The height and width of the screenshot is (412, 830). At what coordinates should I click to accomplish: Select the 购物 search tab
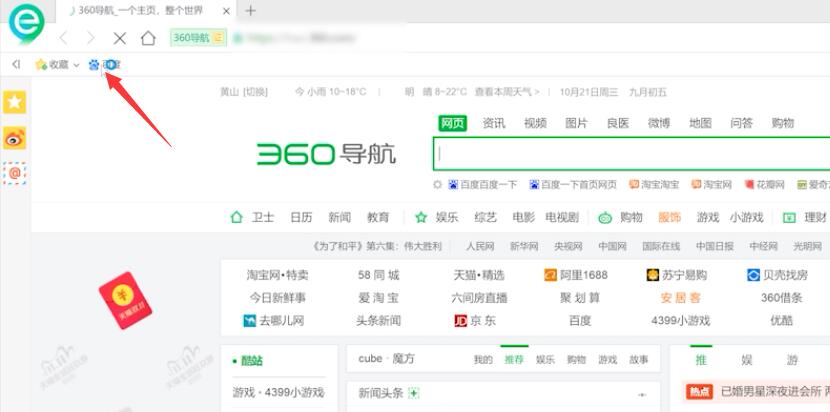coord(783,123)
